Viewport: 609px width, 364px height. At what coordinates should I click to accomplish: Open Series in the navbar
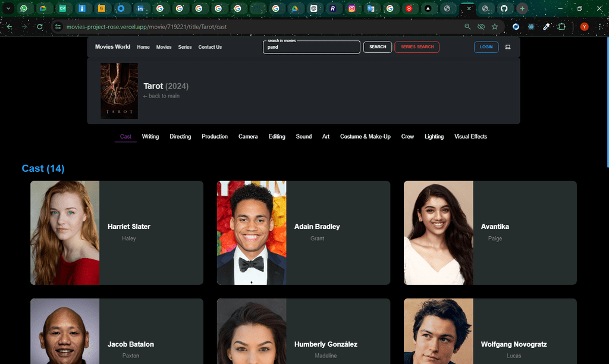pyautogui.click(x=185, y=47)
